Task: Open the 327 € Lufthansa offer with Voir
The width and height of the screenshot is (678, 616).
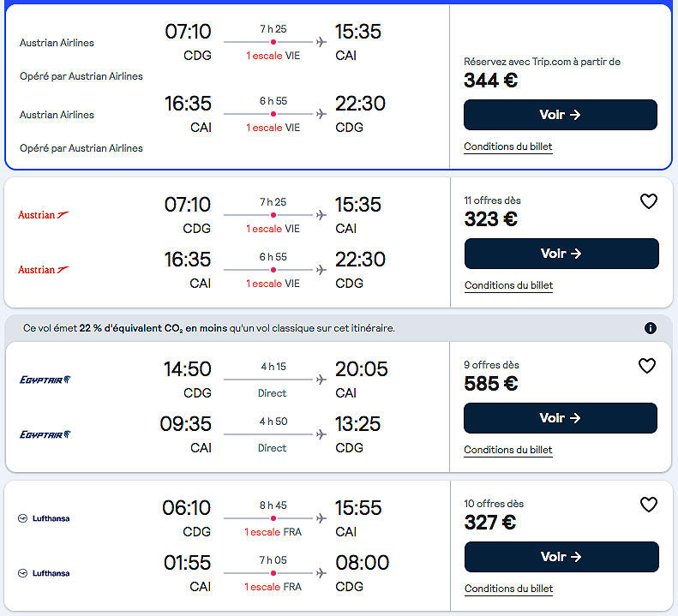Action: pyautogui.click(x=561, y=557)
